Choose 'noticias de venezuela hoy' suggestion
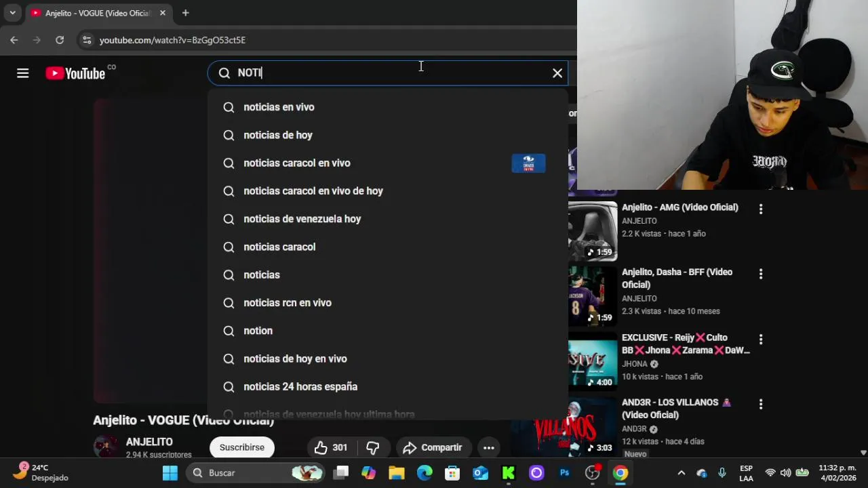This screenshot has width=868, height=488. click(387, 219)
